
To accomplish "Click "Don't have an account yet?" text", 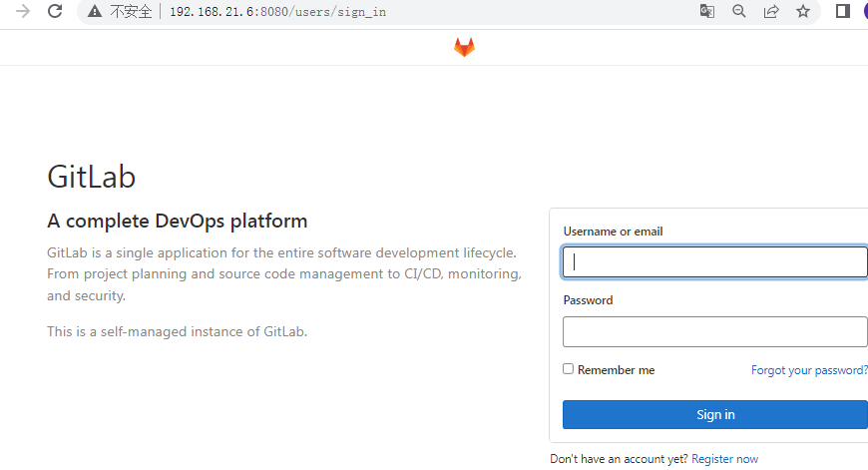I will (x=619, y=459).
